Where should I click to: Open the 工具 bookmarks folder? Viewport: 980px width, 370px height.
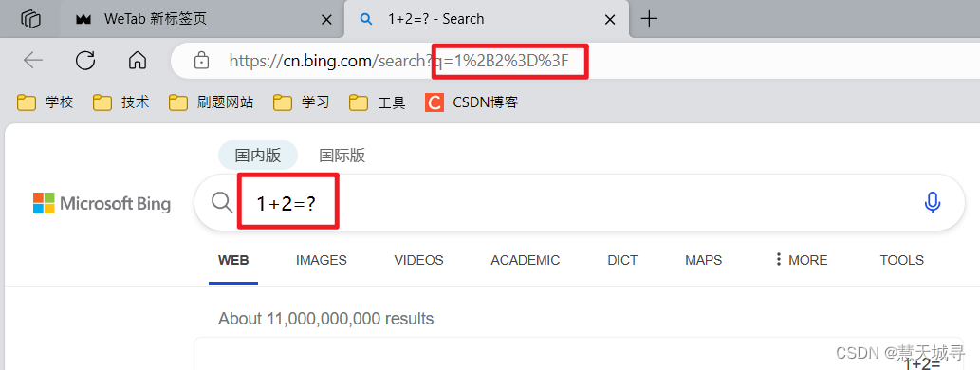pos(377,102)
